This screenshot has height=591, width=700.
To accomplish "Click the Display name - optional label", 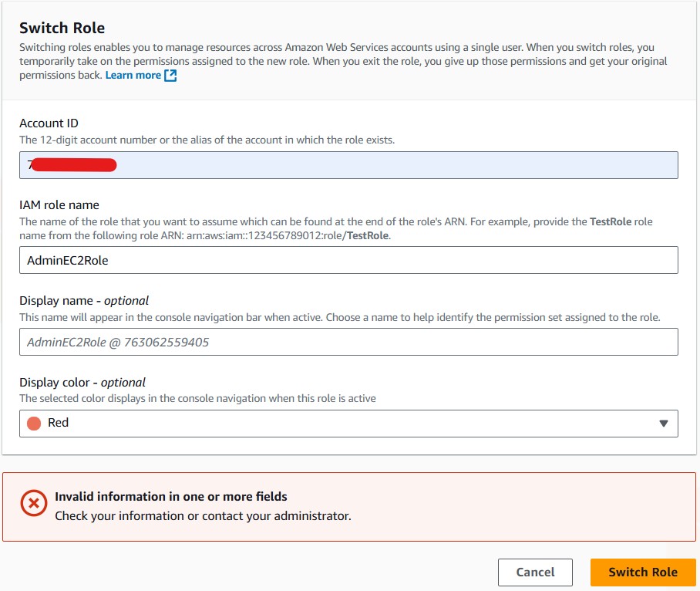I will click(84, 300).
